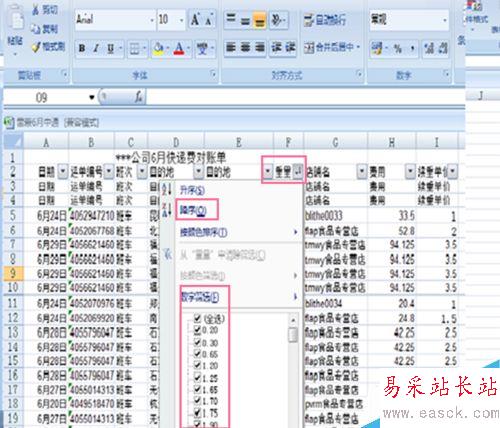Toggle the Select All (全选) checkbox
The image size is (500, 428).
(197, 319)
